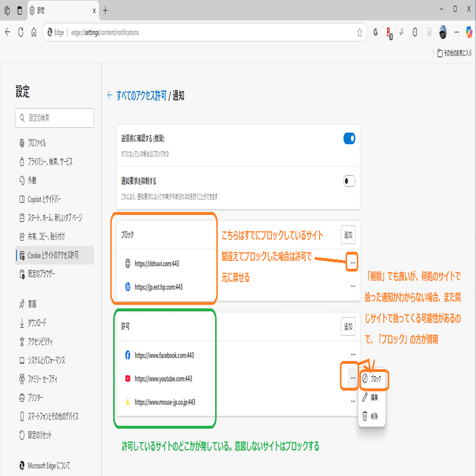
Task: Click https://www.facebook.com:443 entry
Action: [164, 355]
